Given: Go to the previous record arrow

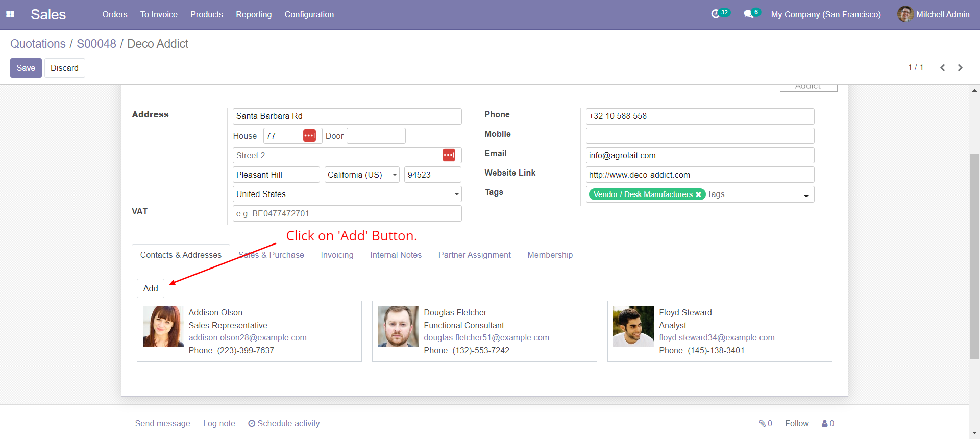Looking at the screenshot, I should point(943,68).
